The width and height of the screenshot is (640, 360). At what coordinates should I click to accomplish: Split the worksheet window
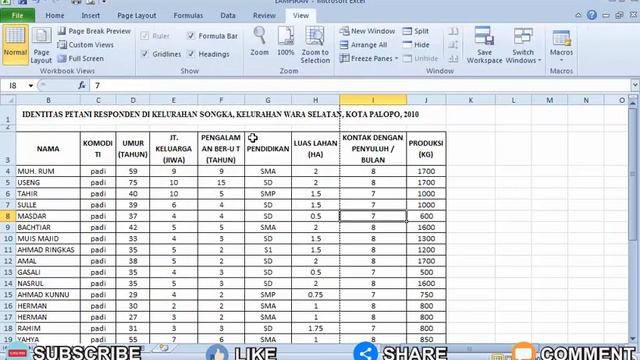[416, 31]
